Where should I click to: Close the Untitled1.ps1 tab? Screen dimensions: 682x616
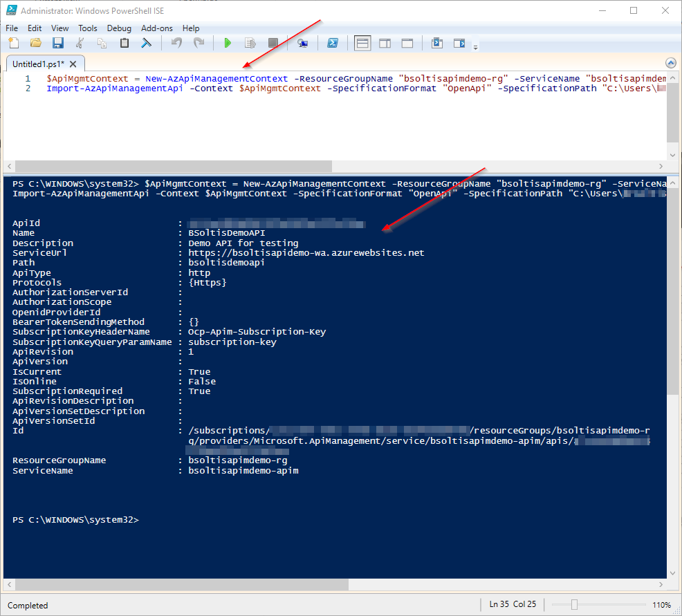tap(73, 64)
